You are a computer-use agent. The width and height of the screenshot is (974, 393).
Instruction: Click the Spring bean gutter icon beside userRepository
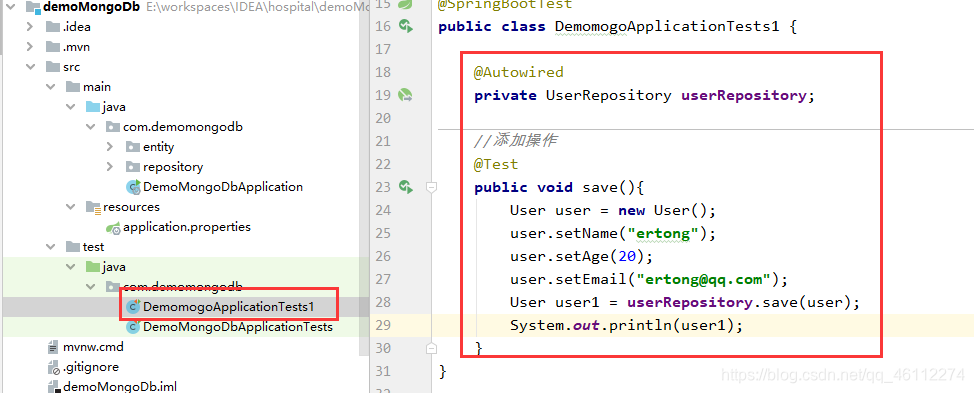(406, 95)
